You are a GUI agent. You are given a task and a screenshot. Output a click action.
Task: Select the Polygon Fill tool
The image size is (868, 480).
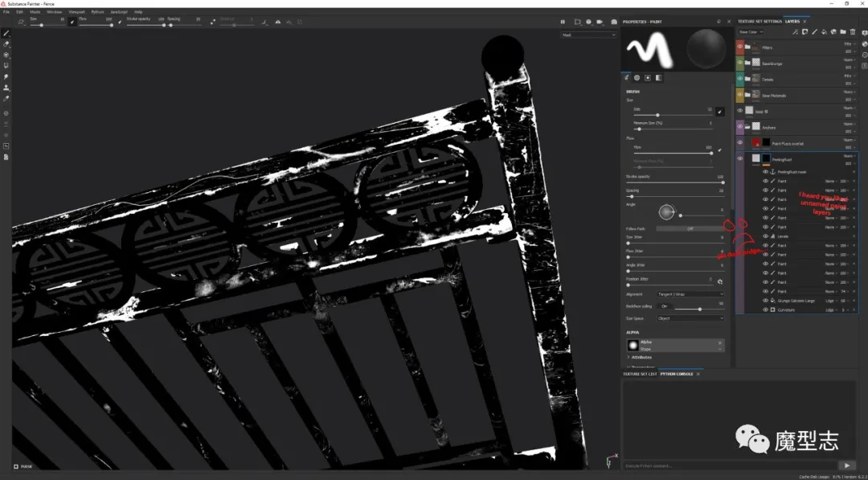[x=6, y=65]
